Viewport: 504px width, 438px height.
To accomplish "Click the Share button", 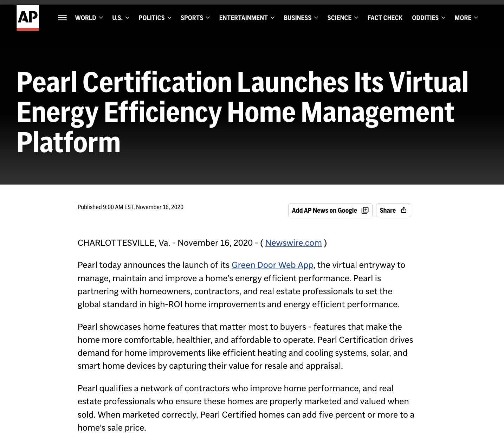I will 393,210.
